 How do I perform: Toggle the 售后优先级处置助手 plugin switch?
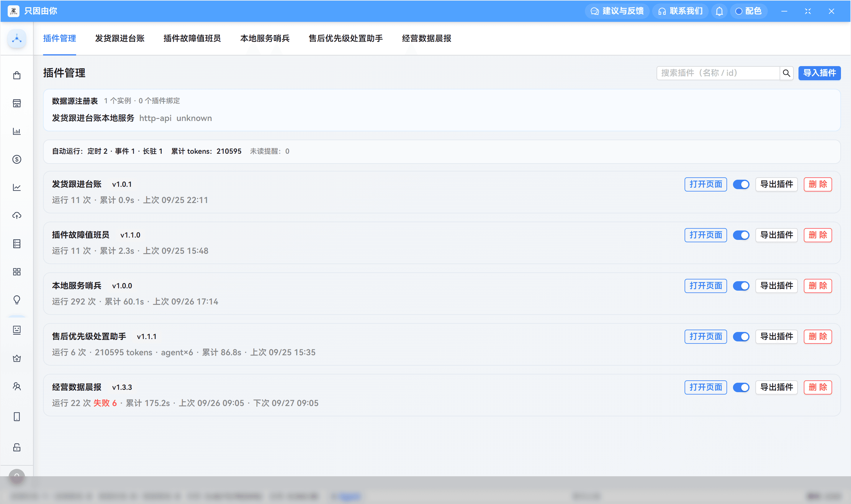pyautogui.click(x=741, y=337)
